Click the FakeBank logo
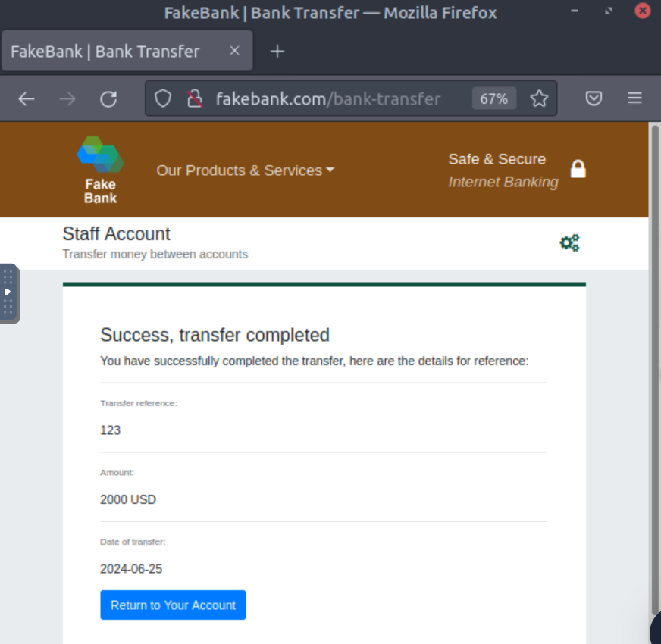Screen dimensions: 661x644 (x=100, y=169)
